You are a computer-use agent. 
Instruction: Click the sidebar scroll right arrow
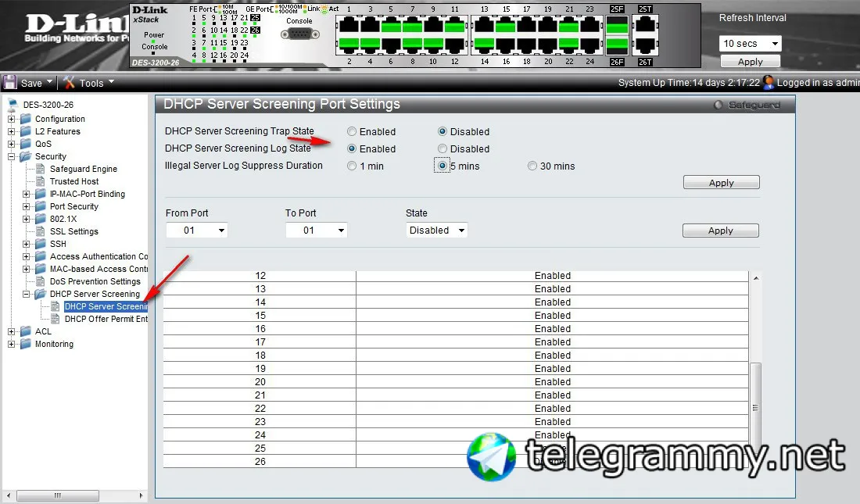click(141, 495)
